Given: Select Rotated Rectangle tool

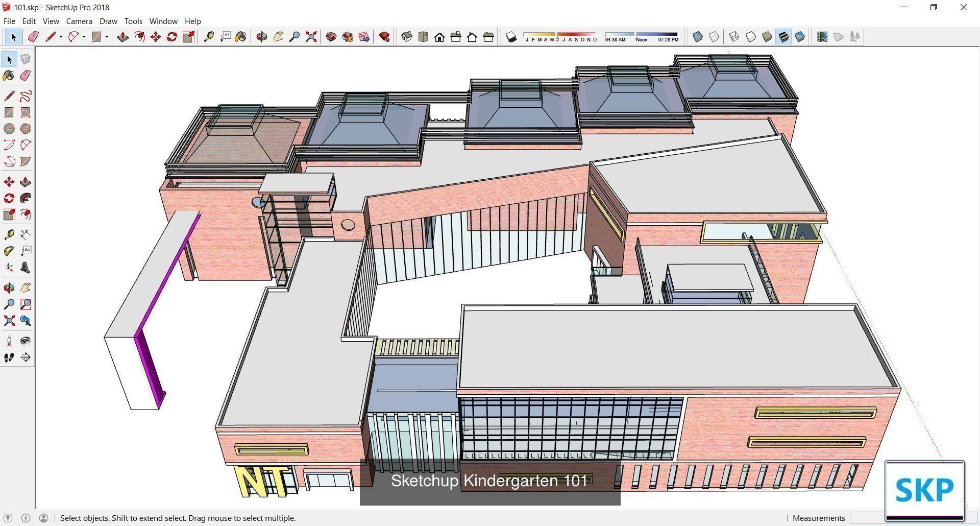Looking at the screenshot, I should [26, 112].
